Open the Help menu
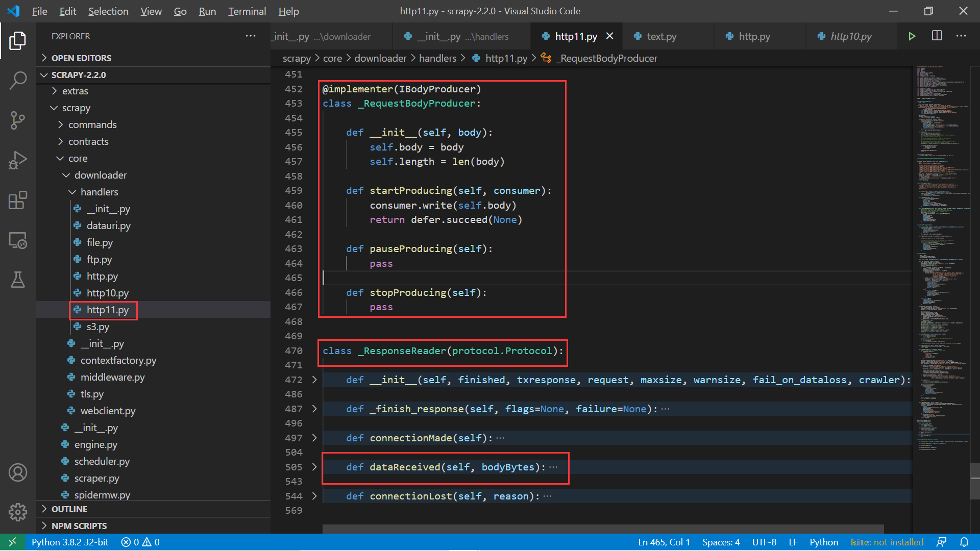The height and width of the screenshot is (551, 980). [x=289, y=11]
